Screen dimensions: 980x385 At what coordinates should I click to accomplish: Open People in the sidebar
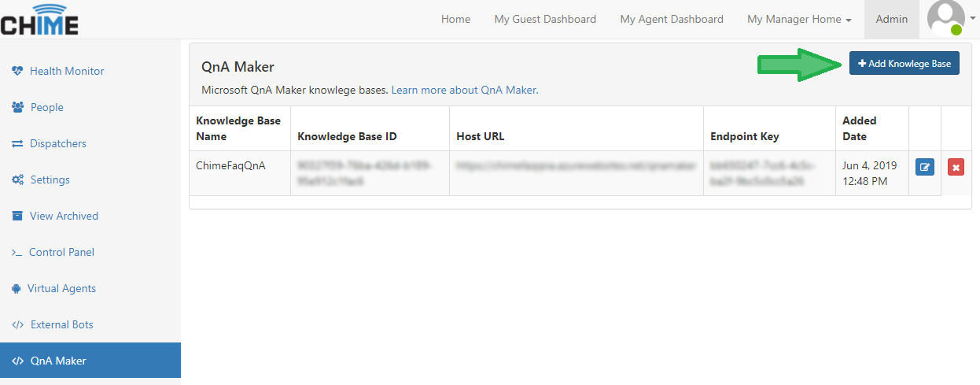(x=90, y=107)
